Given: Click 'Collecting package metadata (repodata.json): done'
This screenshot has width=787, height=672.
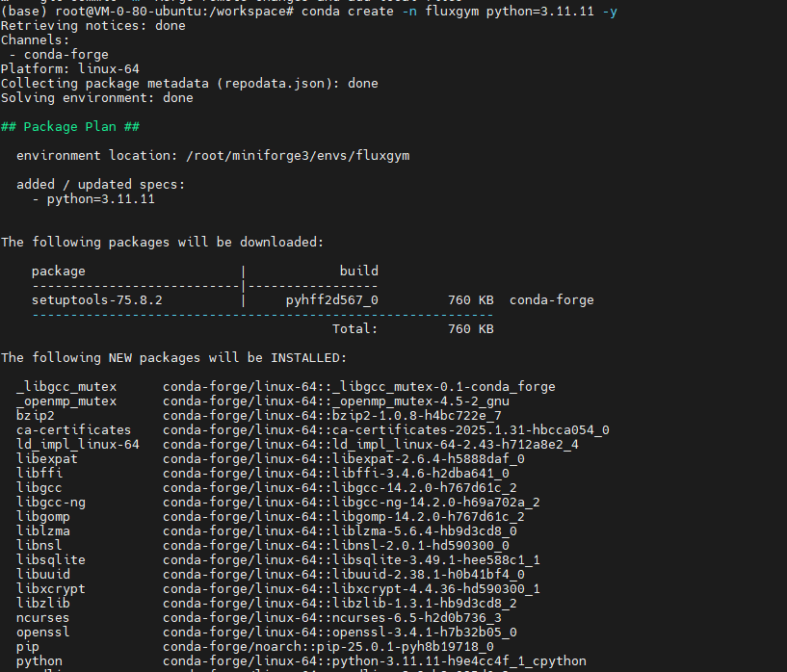Looking at the screenshot, I should tap(189, 83).
